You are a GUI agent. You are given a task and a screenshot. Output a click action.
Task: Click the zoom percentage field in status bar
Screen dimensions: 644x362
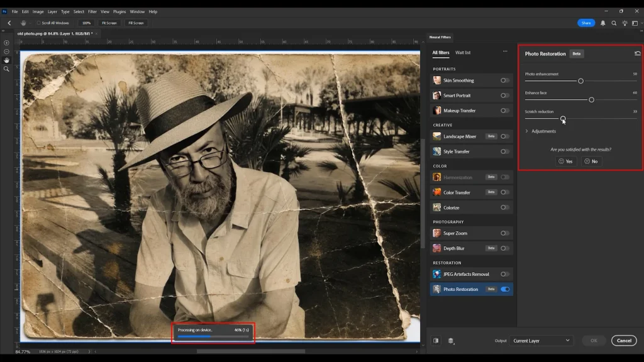tap(23, 352)
